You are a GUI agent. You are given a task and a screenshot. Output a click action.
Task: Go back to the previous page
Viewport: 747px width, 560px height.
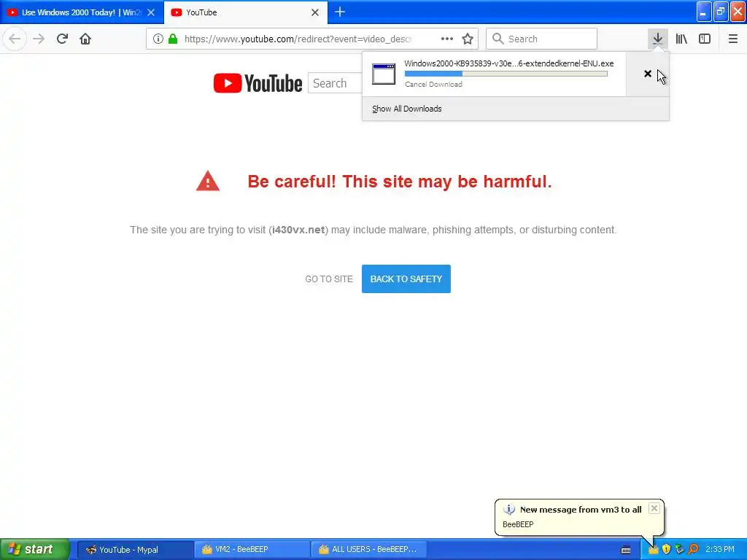[x=15, y=39]
